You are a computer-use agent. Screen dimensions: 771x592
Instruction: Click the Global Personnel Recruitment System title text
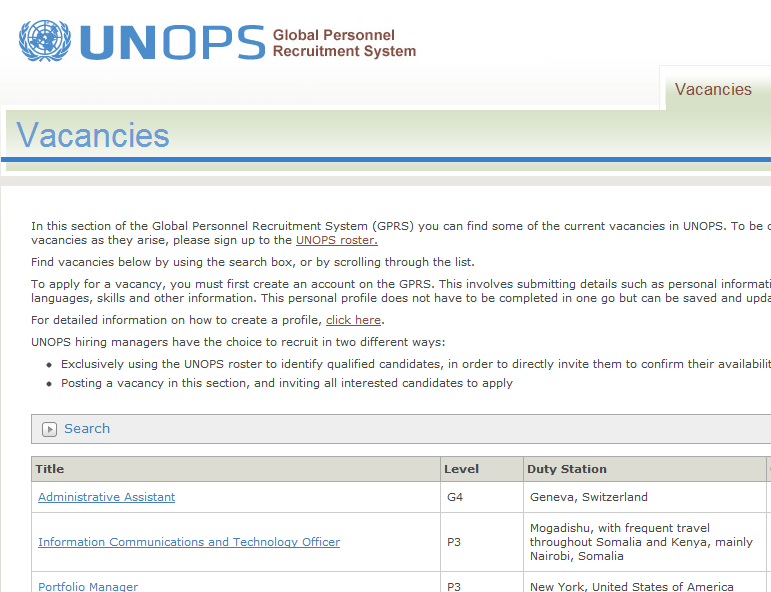coord(343,44)
